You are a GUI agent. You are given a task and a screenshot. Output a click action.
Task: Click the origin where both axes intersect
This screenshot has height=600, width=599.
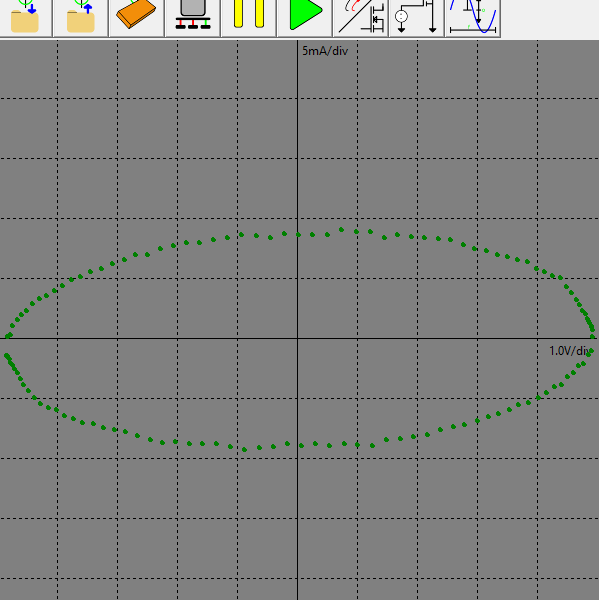[298, 338]
